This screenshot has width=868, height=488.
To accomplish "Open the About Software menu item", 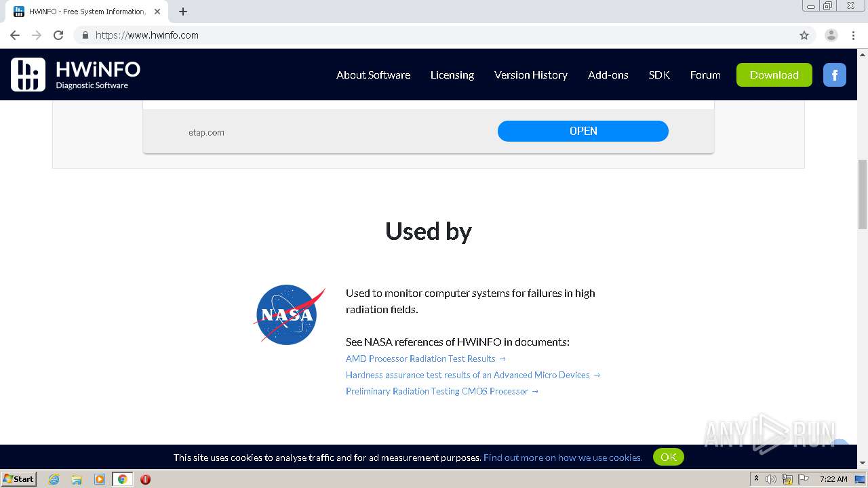I will click(373, 75).
